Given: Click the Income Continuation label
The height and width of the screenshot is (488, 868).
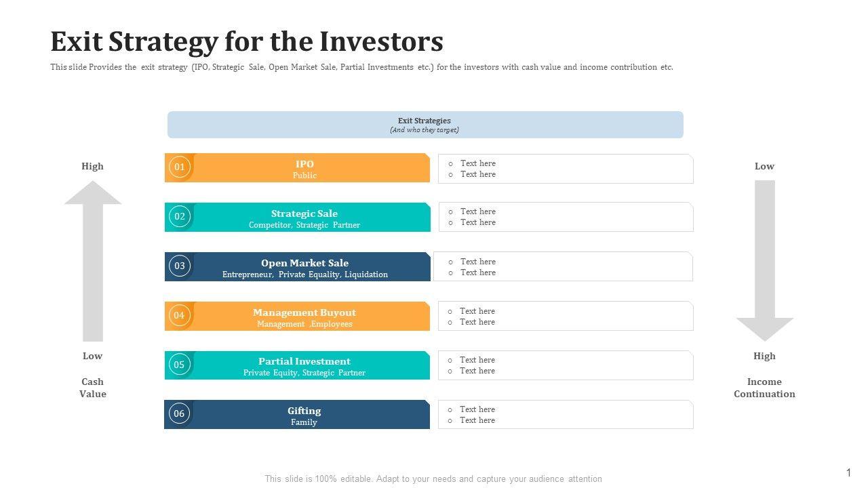Looking at the screenshot, I should pos(764,388).
